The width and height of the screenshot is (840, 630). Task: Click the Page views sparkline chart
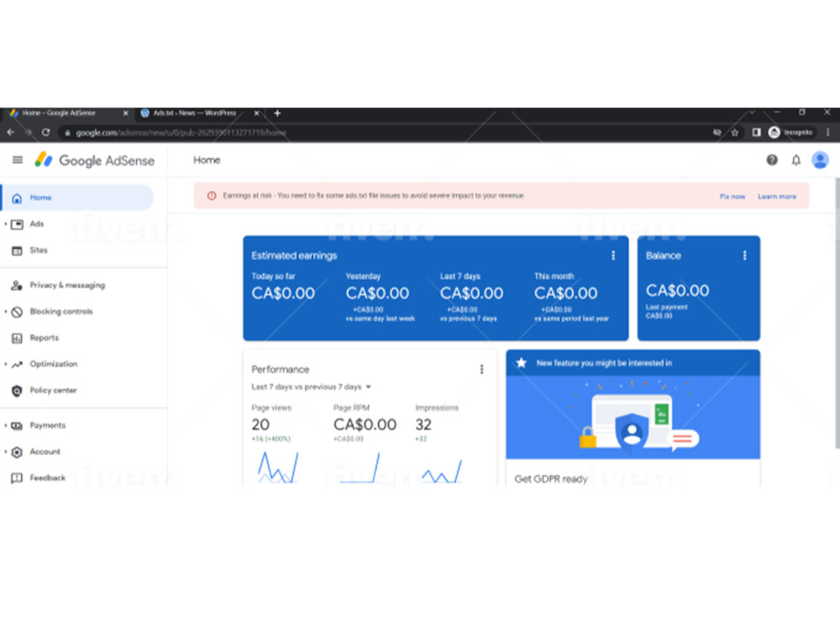pyautogui.click(x=278, y=467)
